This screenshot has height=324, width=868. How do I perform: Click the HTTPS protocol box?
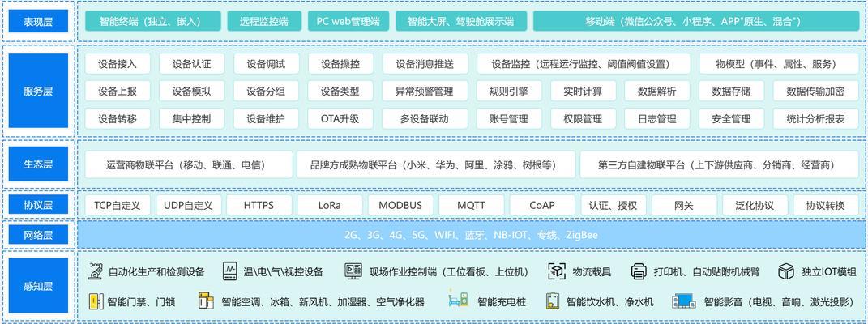point(259,205)
